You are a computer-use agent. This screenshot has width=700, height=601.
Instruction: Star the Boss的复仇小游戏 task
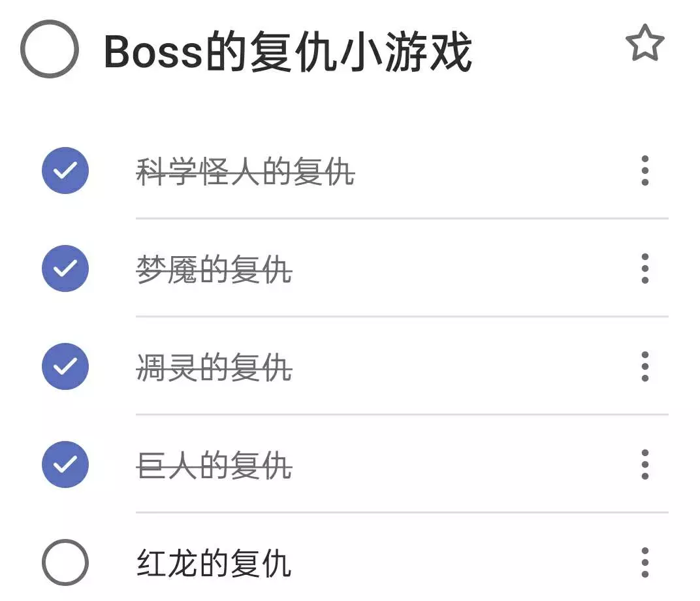[x=644, y=44]
